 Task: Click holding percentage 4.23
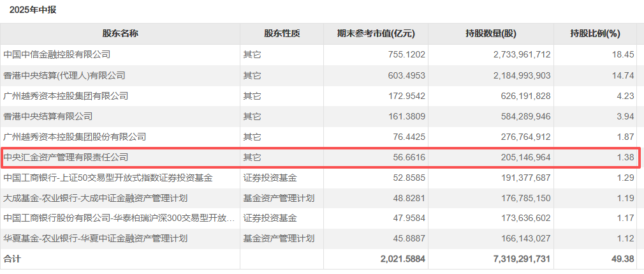click(x=627, y=96)
